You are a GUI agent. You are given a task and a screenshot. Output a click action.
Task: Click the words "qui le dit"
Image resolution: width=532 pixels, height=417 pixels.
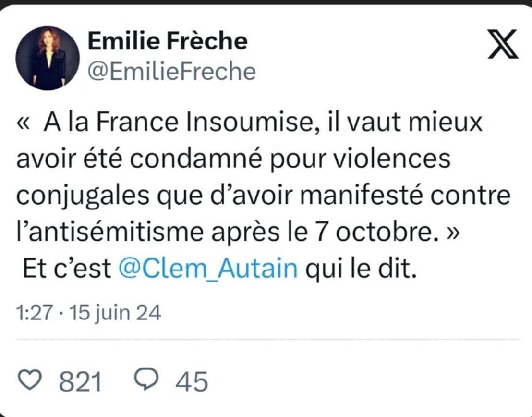[x=361, y=269]
